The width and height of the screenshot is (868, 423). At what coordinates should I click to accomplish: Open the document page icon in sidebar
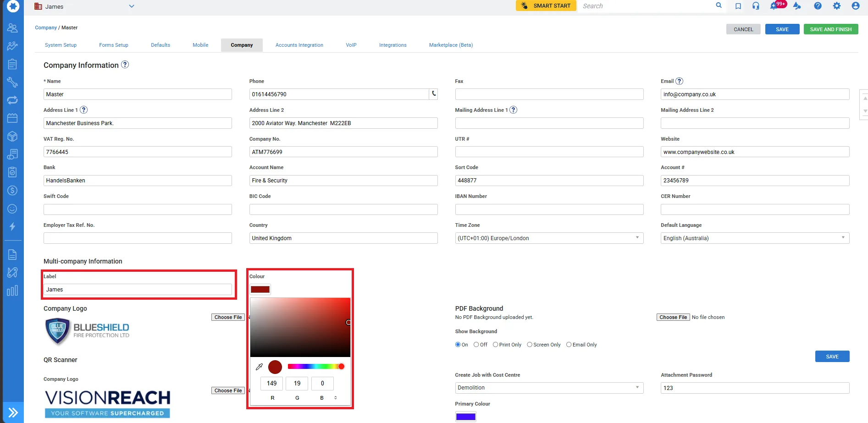coord(12,255)
